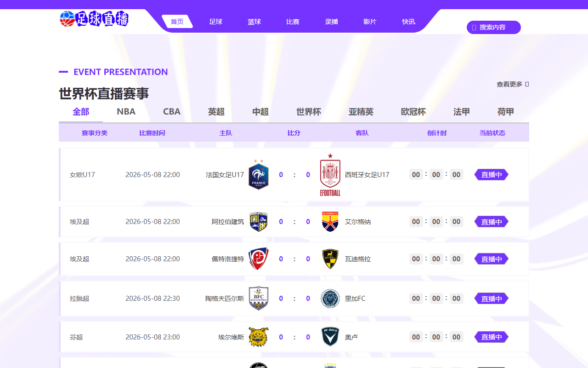This screenshot has height=368, width=588.
Task: Open the 篮球 navigation item
Action: tap(254, 22)
